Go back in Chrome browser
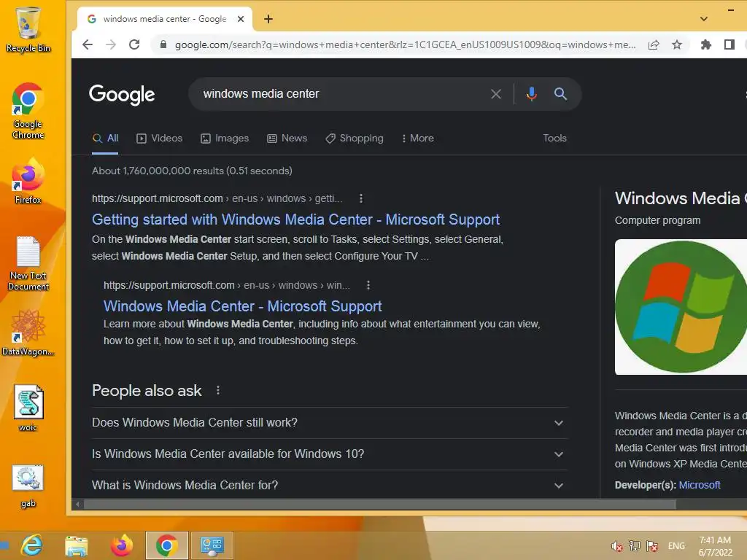747x560 pixels. coord(88,44)
